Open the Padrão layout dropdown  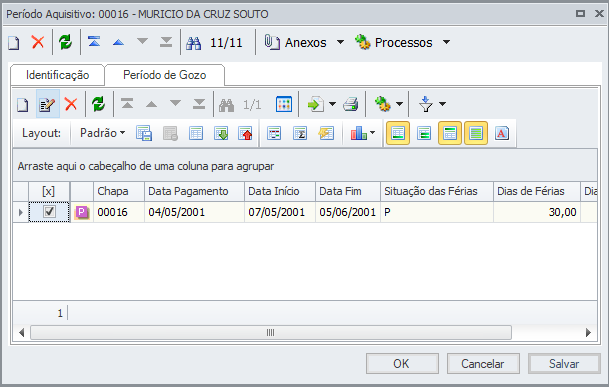tap(102, 133)
